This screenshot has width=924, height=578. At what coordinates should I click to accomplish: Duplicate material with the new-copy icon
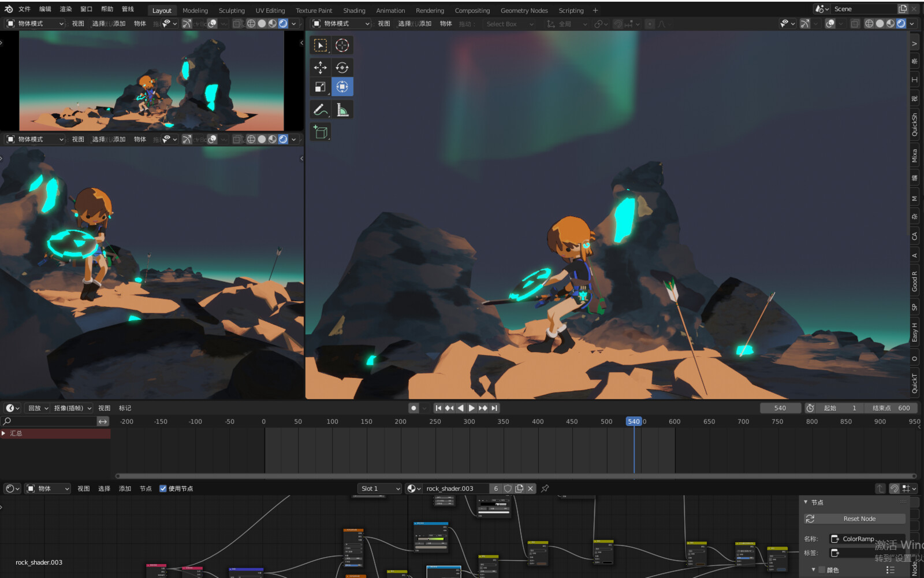[519, 488]
